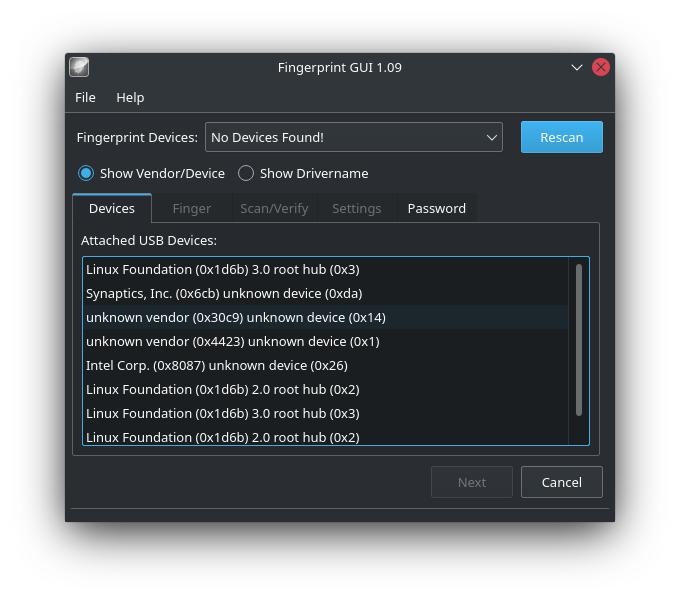This screenshot has width=680, height=599.
Task: Click the Settings tab
Action: [x=357, y=208]
